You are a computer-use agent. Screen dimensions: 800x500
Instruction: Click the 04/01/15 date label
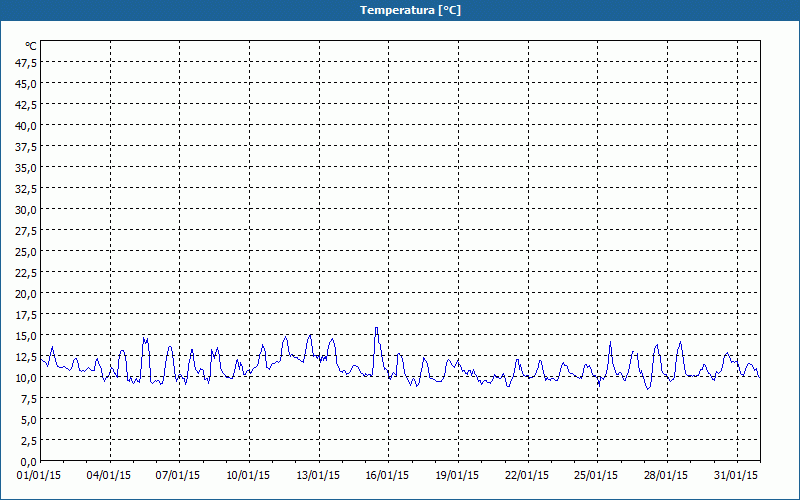tap(109, 476)
